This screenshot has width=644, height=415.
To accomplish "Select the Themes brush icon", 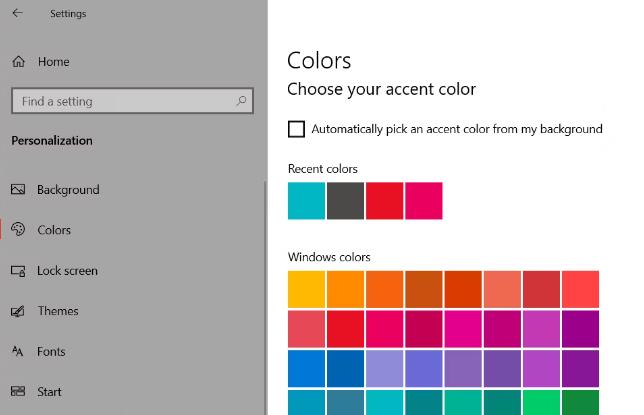I will (18, 311).
